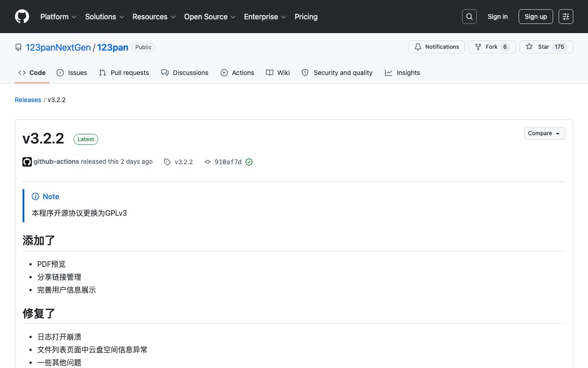588x368 pixels.
Task: Open the Actions tab
Action: coord(237,73)
